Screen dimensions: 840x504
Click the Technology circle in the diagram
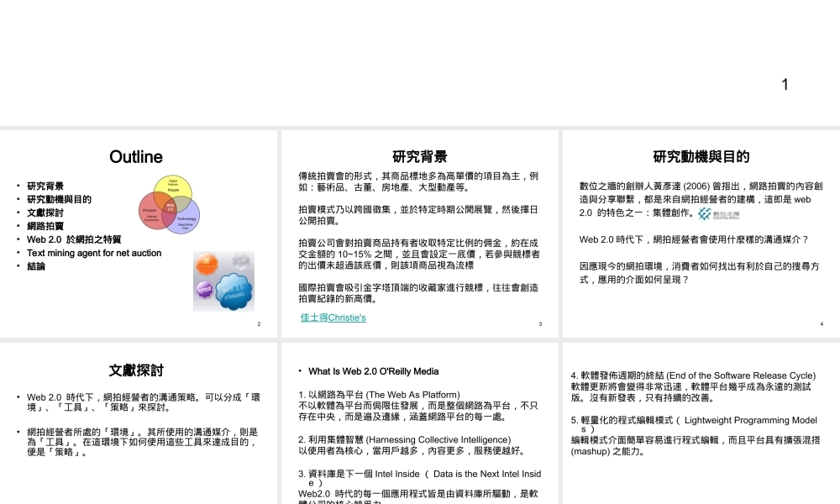187,218
